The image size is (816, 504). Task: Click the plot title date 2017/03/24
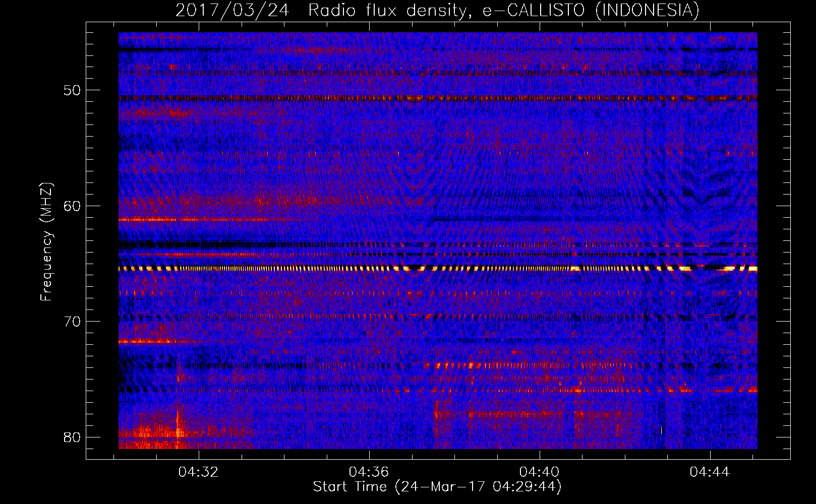point(232,11)
